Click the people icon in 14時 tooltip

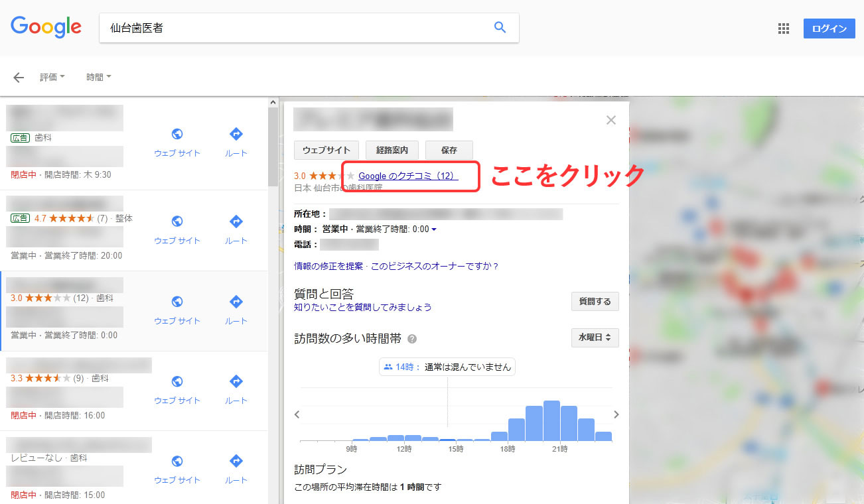pos(388,367)
